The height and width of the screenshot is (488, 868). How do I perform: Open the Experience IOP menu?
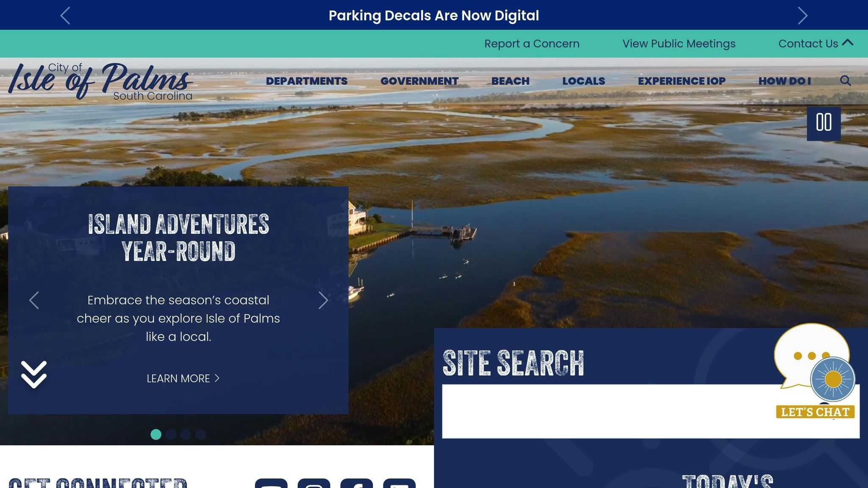coord(682,81)
